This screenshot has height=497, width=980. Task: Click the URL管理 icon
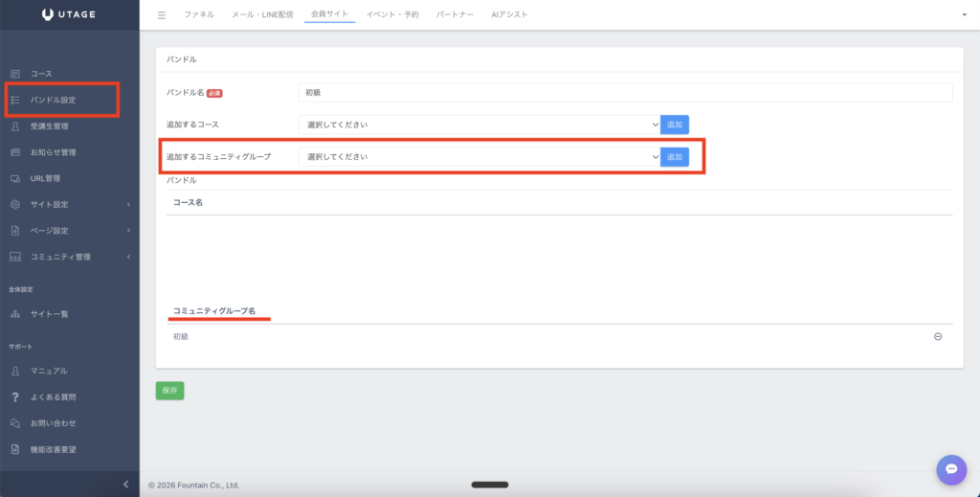coord(15,179)
